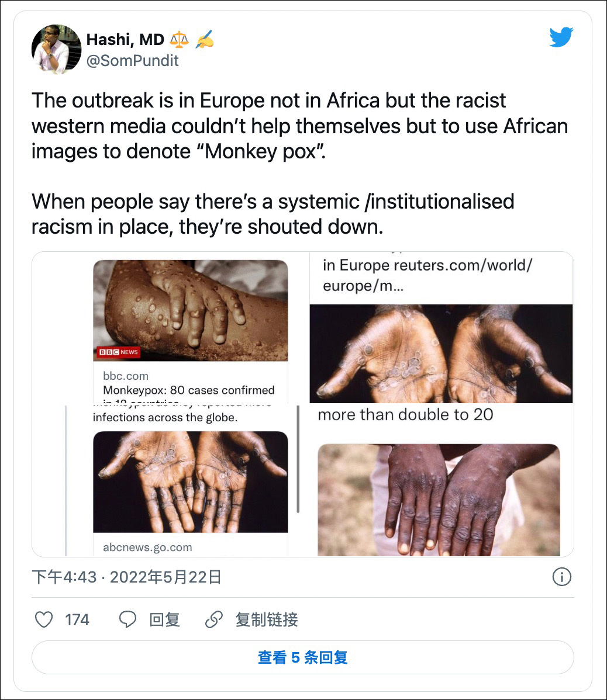Open the bottom-right backs-of-hands photo

coord(439,500)
